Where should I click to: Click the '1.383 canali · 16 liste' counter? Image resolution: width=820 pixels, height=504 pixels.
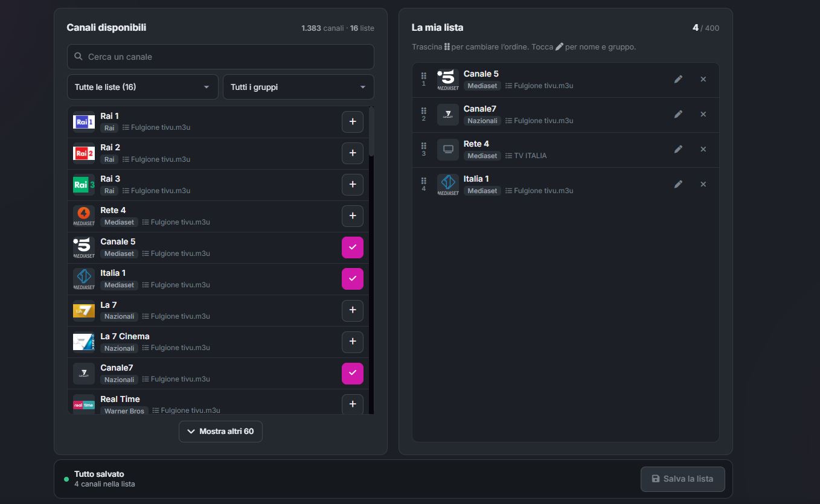point(338,28)
